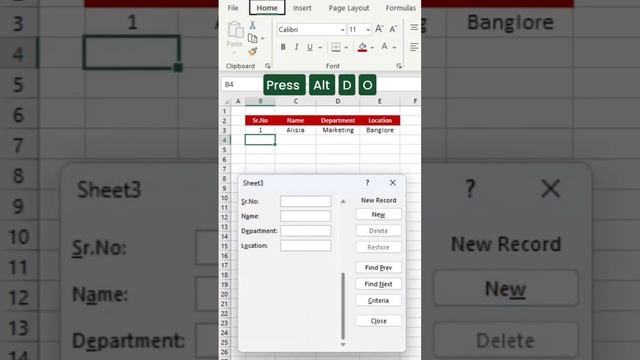Viewport: 640px width, 360px height.
Task: Toggle Underline formatting
Action: (x=310, y=47)
